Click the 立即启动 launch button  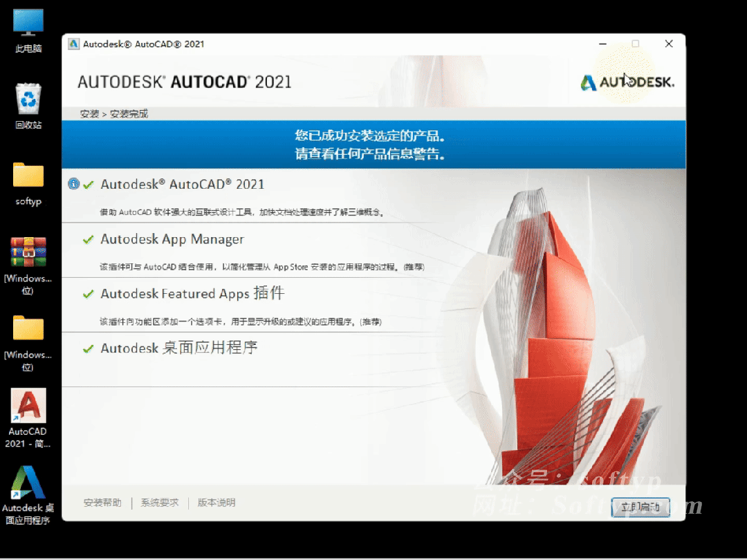pos(640,507)
